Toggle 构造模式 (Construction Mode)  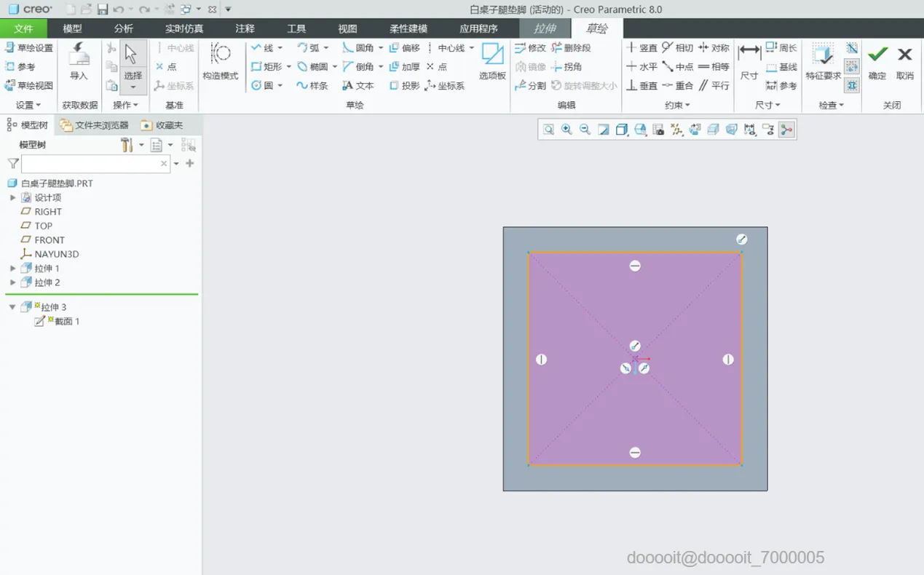pyautogui.click(x=221, y=61)
